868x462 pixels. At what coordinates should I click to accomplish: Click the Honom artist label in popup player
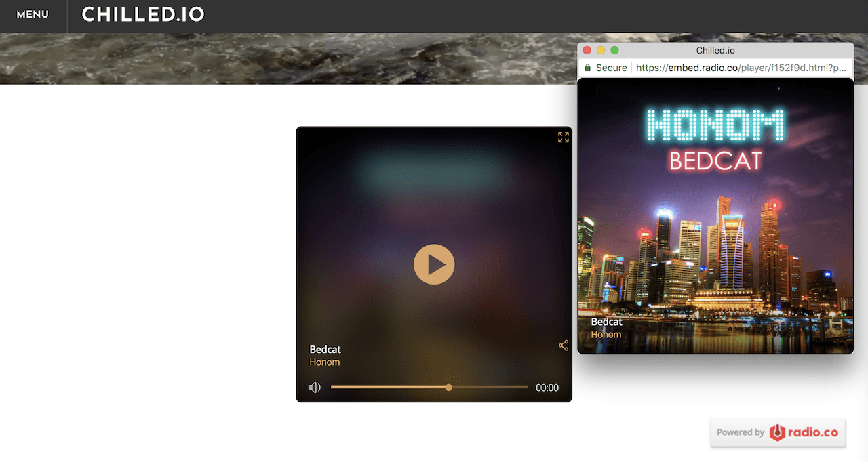(x=606, y=335)
